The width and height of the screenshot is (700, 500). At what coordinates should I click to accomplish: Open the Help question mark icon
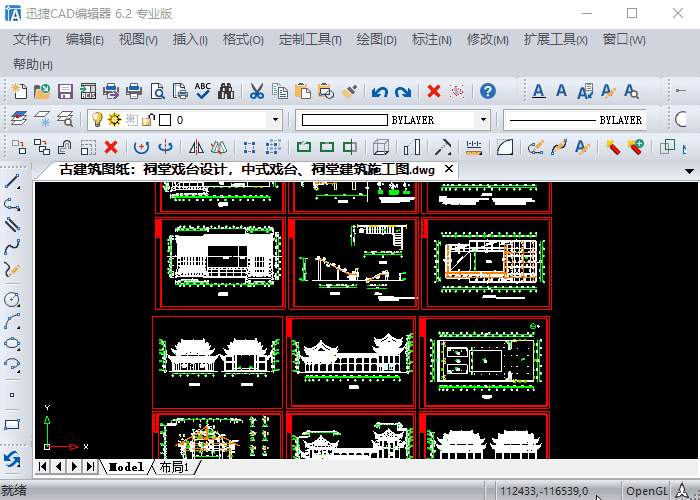click(488, 92)
